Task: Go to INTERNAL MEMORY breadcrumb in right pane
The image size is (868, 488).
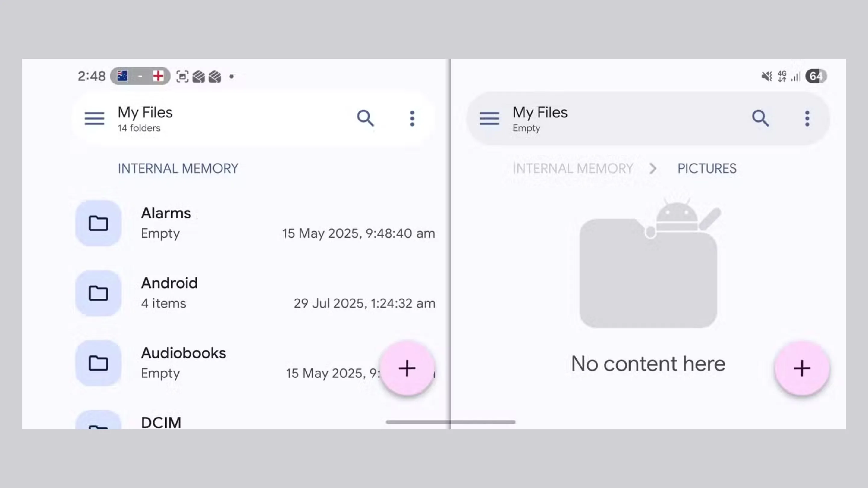Action: pos(573,168)
